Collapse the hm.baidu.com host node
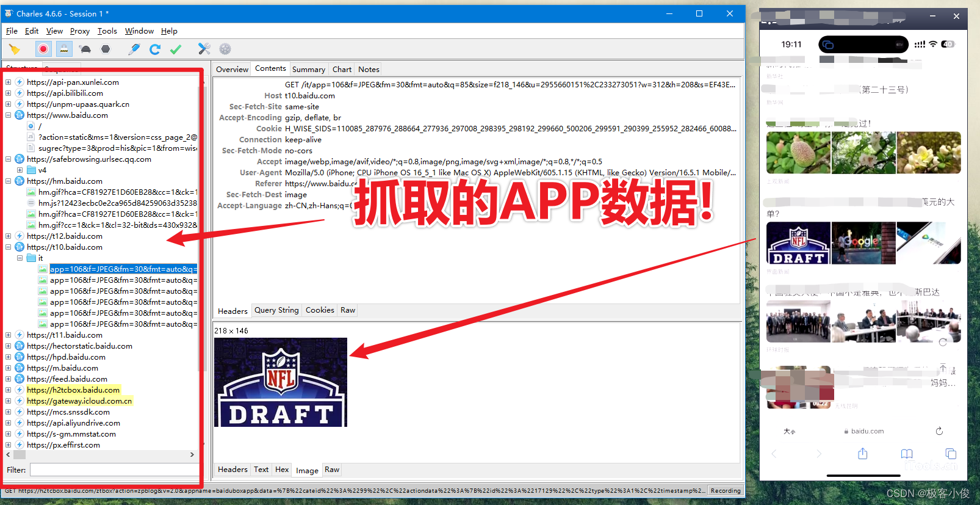The width and height of the screenshot is (980, 505). click(8, 181)
